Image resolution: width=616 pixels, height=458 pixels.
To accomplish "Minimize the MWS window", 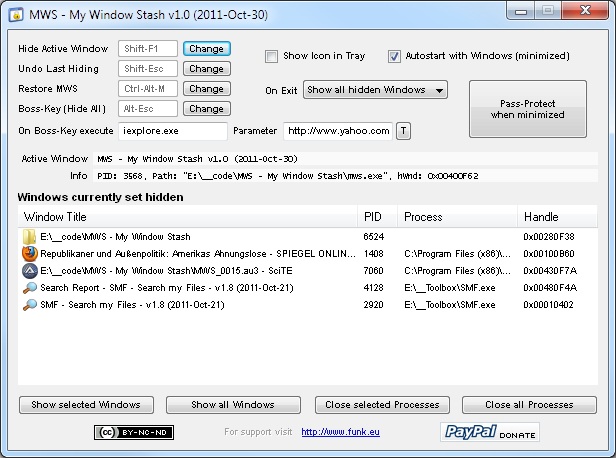I will coord(521,11).
